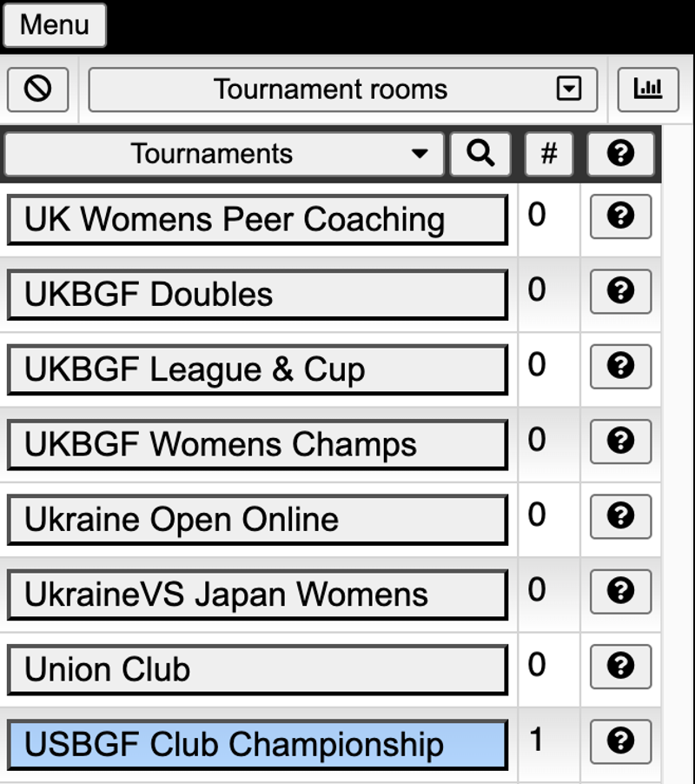This screenshot has height=784, width=695.
Task: Click the prohibition circle icon button
Action: pyautogui.click(x=38, y=90)
